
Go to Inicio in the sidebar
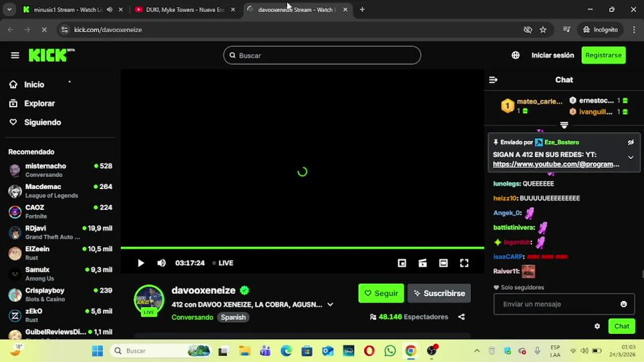(x=34, y=84)
